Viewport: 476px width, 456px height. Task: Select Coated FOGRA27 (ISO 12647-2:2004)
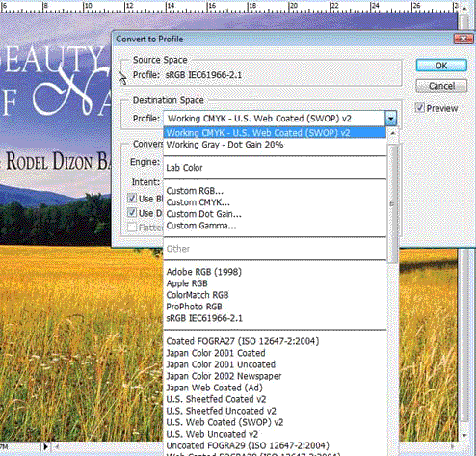275,341
